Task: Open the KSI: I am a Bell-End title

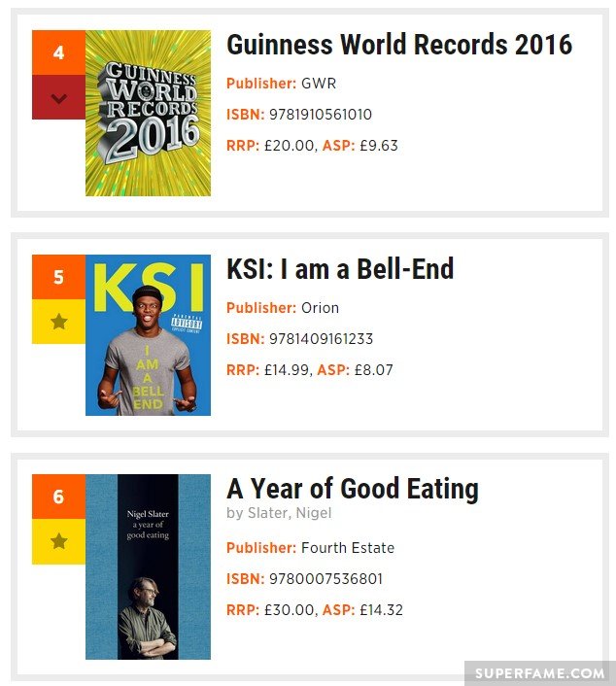Action: (340, 268)
